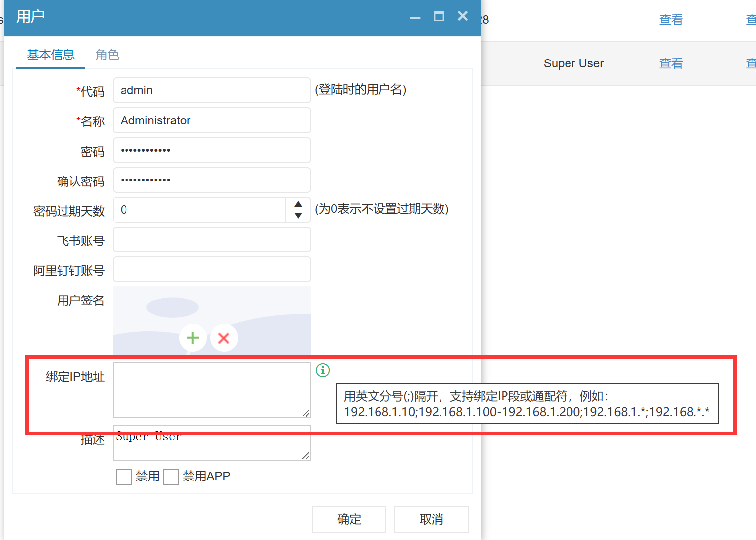The height and width of the screenshot is (540, 756).
Task: Click the green info icon beside IP field
Action: 323,370
